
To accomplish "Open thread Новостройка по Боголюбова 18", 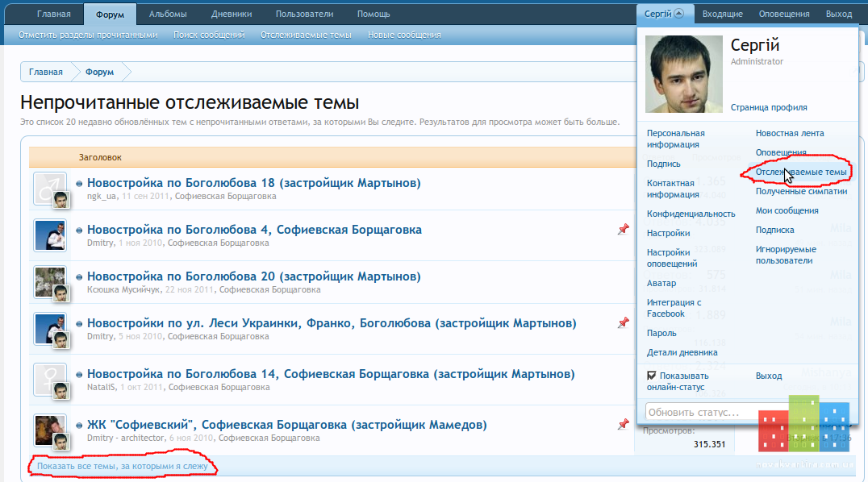I will [253, 183].
